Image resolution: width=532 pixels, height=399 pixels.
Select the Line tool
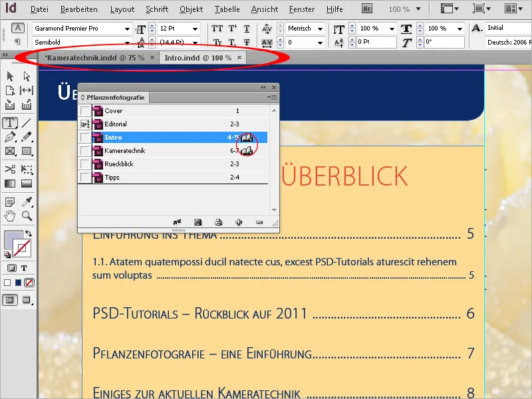pyautogui.click(x=27, y=123)
